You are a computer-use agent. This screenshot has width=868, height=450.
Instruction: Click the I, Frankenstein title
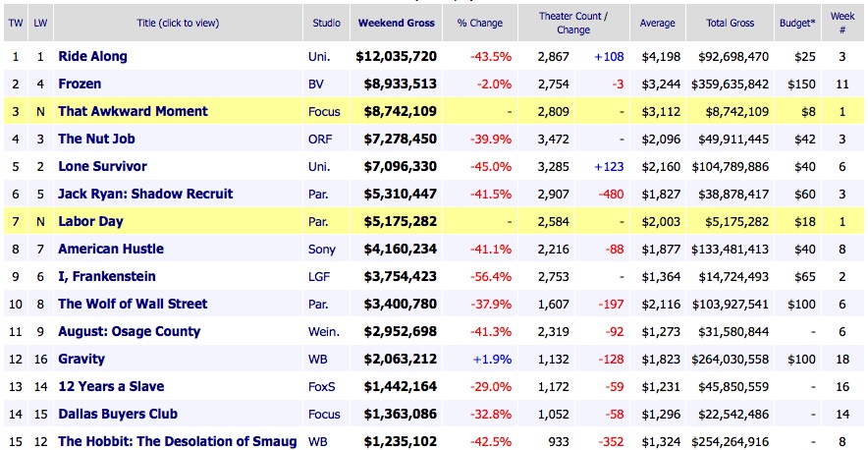click(106, 277)
